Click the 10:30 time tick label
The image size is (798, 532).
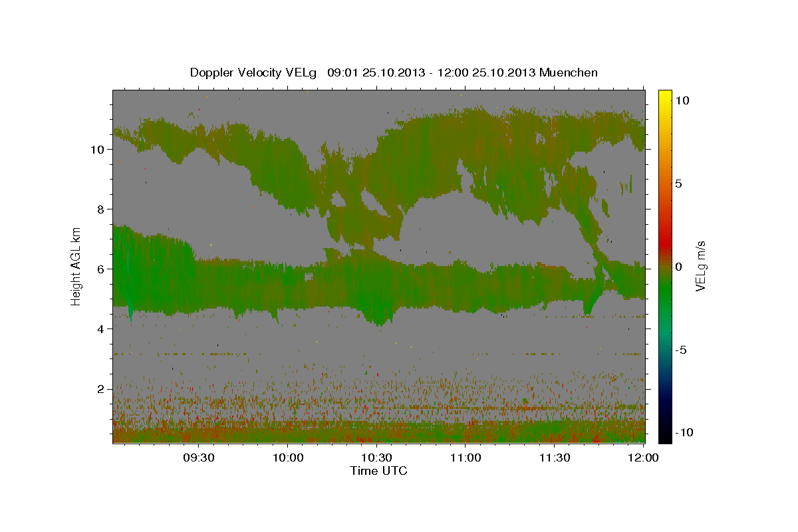[376, 458]
